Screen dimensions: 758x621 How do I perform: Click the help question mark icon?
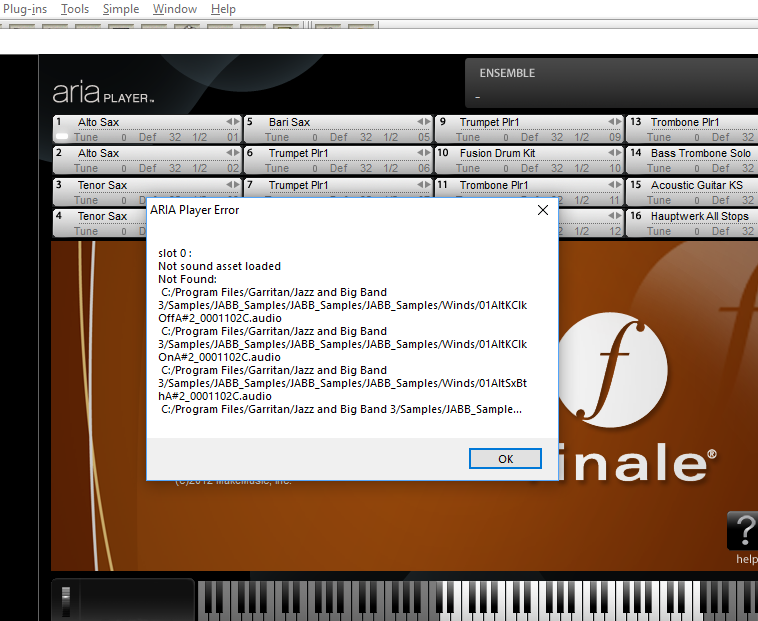pos(742,530)
